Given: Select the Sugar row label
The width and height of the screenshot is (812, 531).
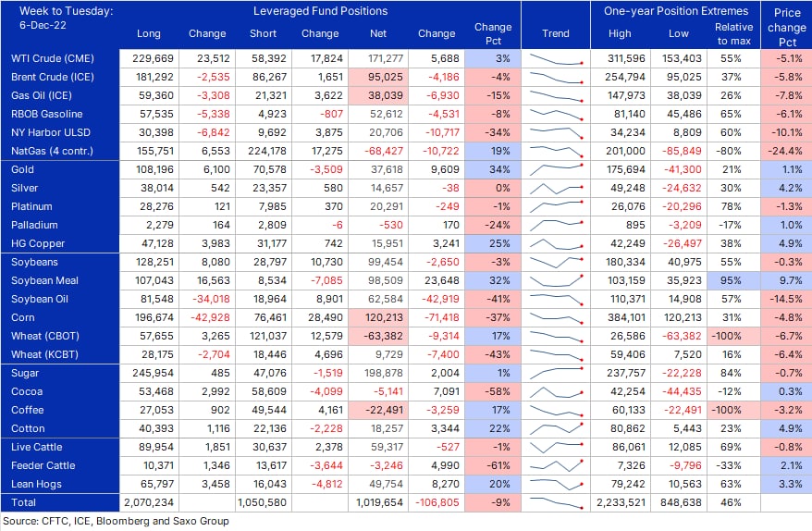Looking at the screenshot, I should click(25, 373).
